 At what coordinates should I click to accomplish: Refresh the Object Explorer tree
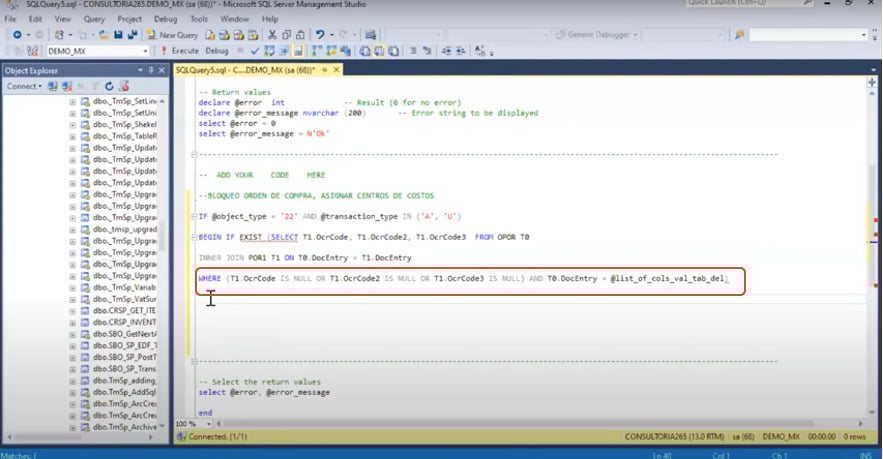click(107, 86)
